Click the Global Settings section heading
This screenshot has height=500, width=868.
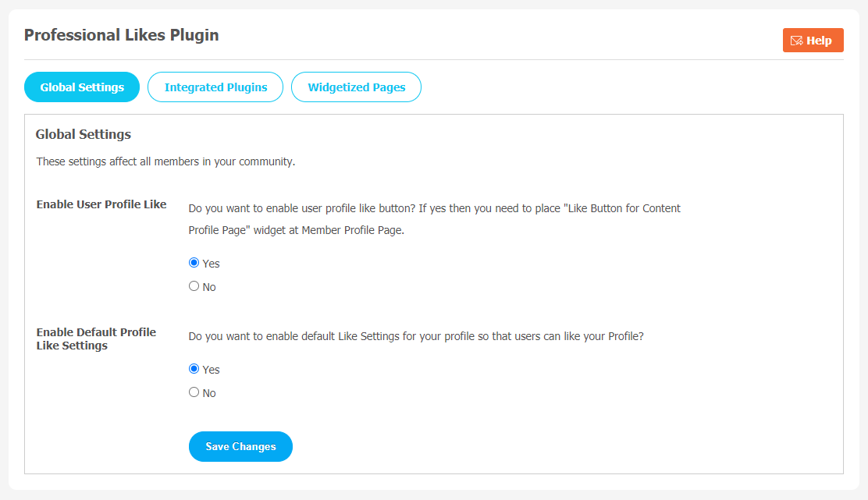click(x=83, y=134)
